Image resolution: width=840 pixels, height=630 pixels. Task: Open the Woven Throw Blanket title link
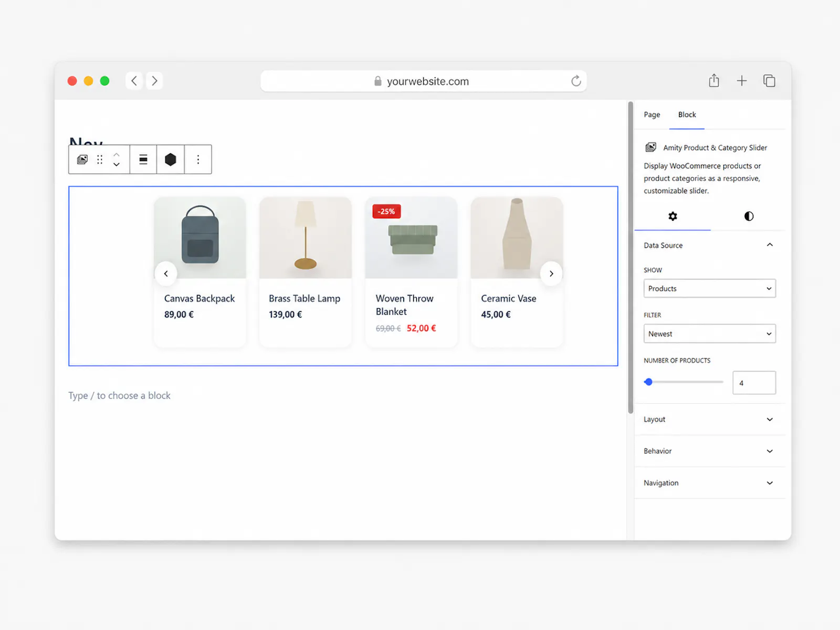tap(404, 305)
